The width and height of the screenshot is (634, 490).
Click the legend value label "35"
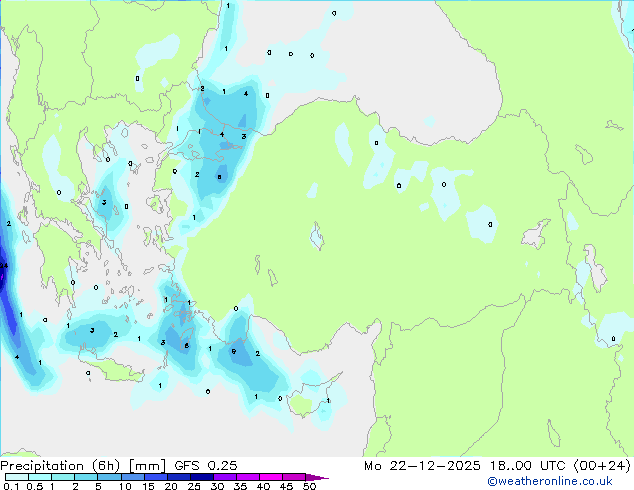point(240,486)
